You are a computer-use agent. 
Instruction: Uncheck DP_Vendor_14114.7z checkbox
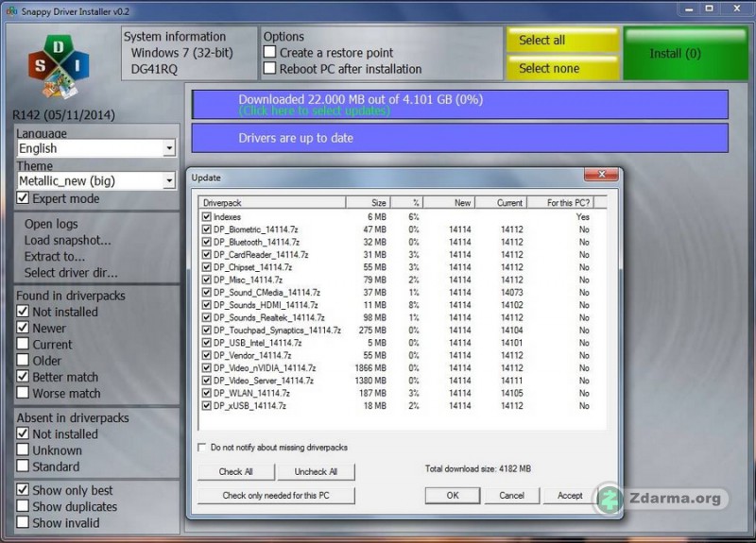coord(206,355)
